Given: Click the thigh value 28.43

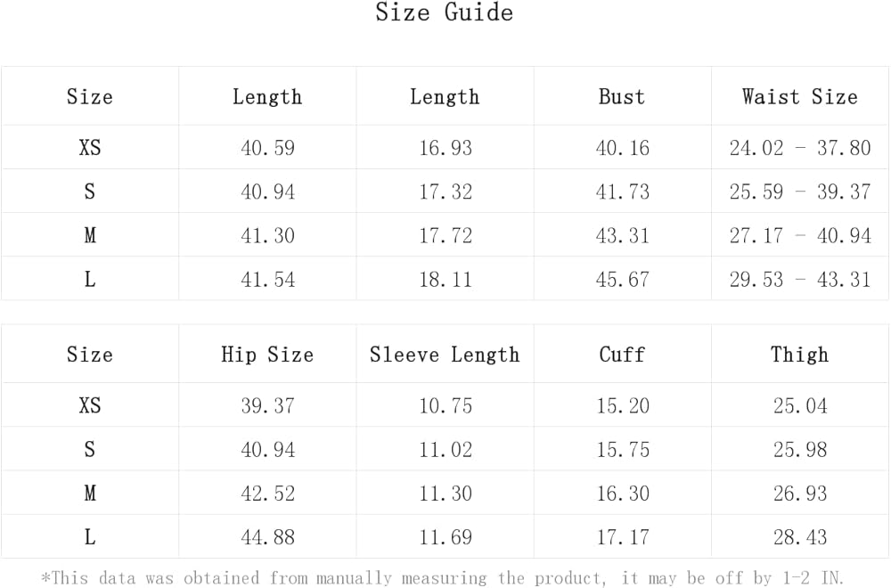Looking at the screenshot, I should [799, 537].
